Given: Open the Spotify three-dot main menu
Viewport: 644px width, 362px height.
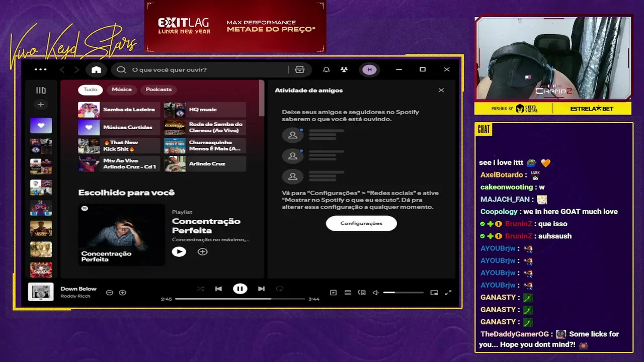Looking at the screenshot, I should coord(40,69).
